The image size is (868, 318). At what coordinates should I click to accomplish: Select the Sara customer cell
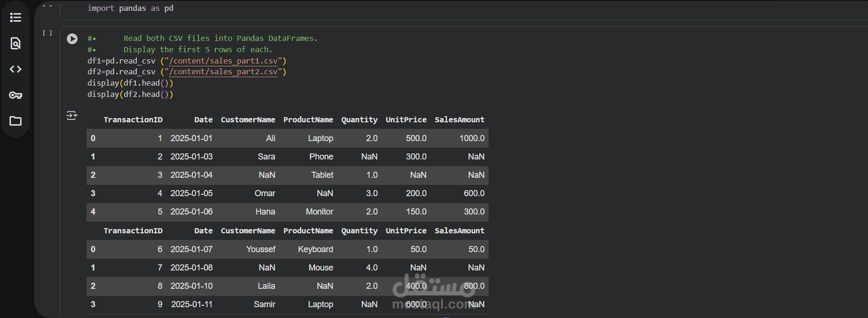point(266,157)
